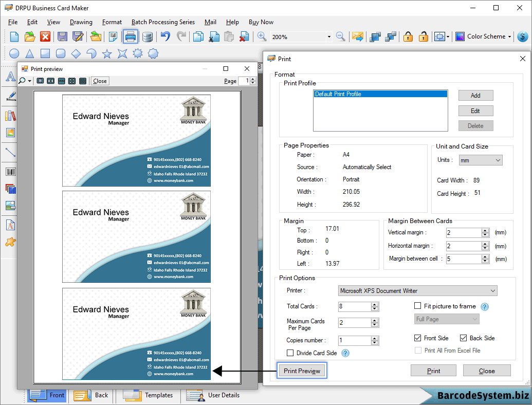
Task: Click the first business card in preview
Action: coord(136,140)
